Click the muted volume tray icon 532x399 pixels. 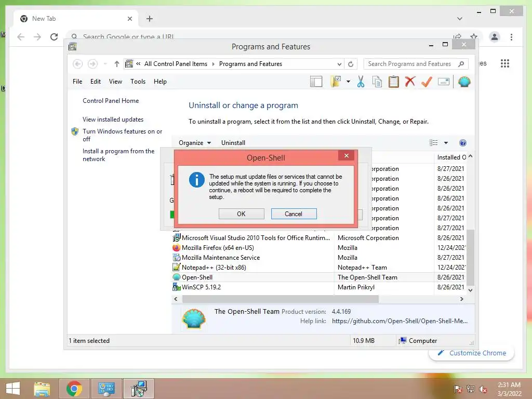pos(483,389)
